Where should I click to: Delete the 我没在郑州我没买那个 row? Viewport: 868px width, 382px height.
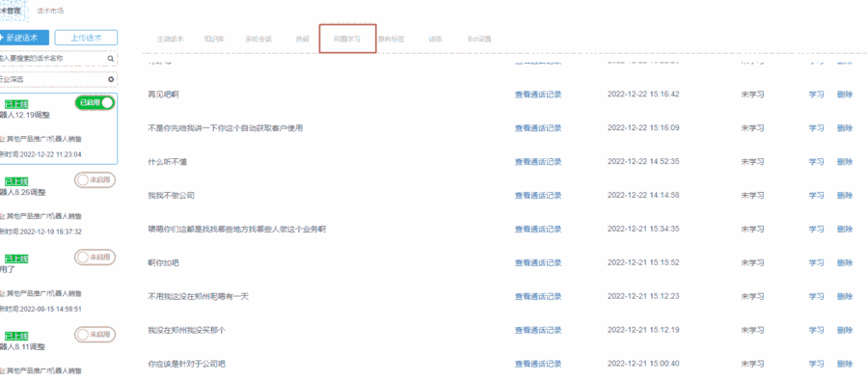(x=845, y=331)
